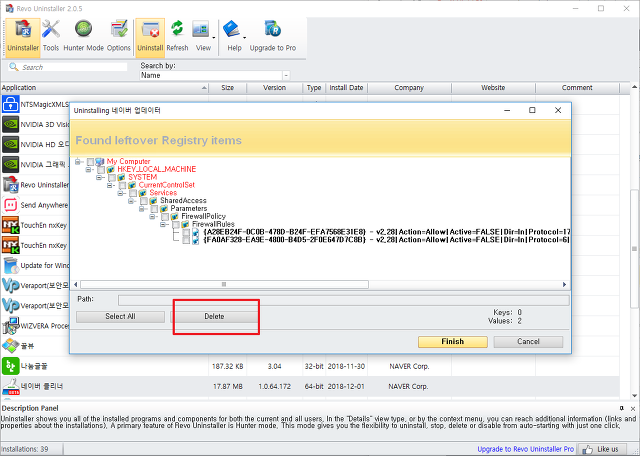Check the HKEY_LOCAL_MACHINE checkbox
Screen dimensions: 640x456
[x=101, y=169]
